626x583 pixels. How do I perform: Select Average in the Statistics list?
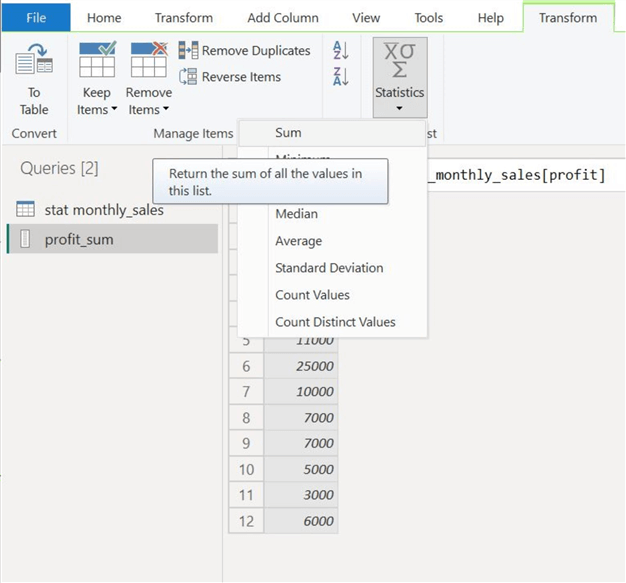[298, 241]
